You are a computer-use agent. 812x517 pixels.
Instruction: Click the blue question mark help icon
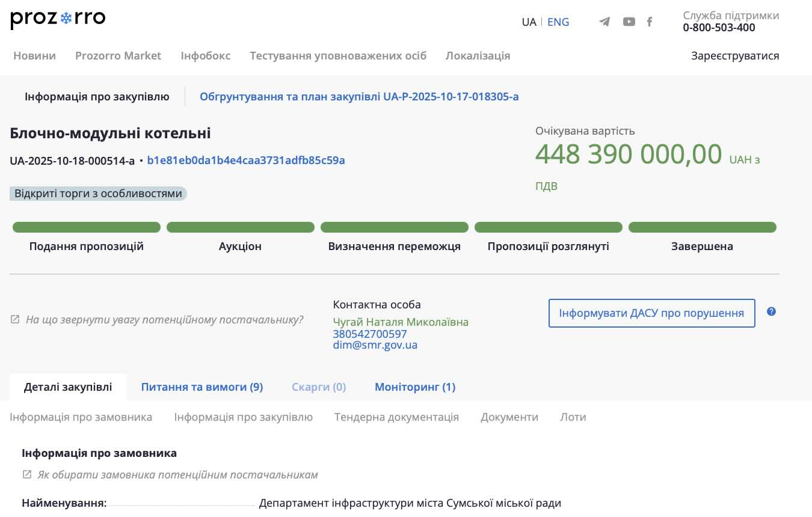tap(771, 311)
